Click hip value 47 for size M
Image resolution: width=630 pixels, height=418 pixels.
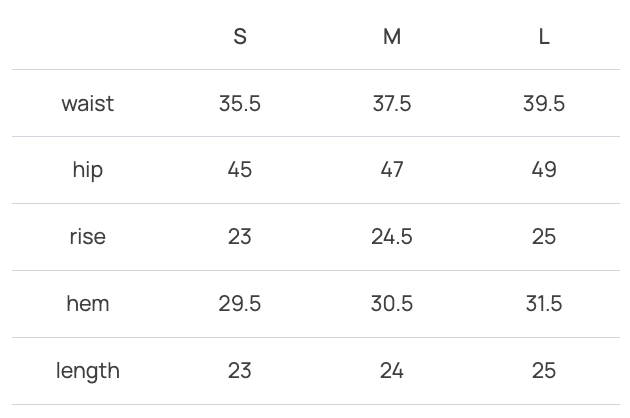[x=392, y=170]
